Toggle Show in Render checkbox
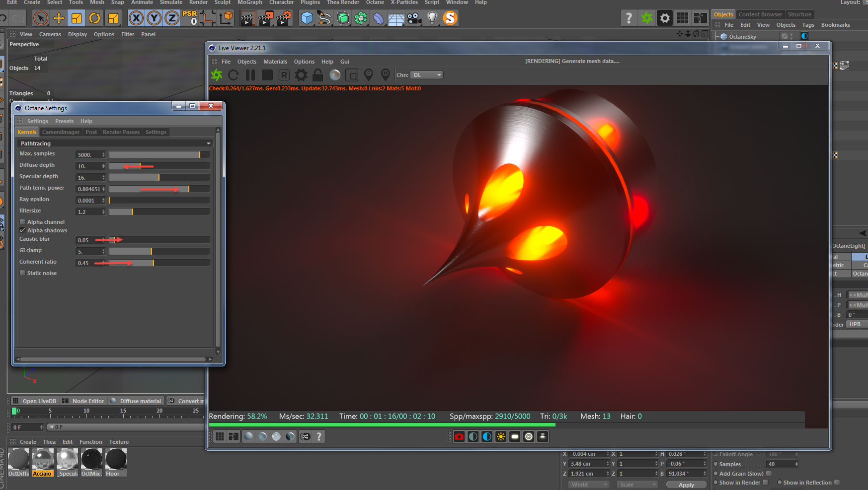The width and height of the screenshot is (868, 490). pyautogui.click(x=765, y=483)
